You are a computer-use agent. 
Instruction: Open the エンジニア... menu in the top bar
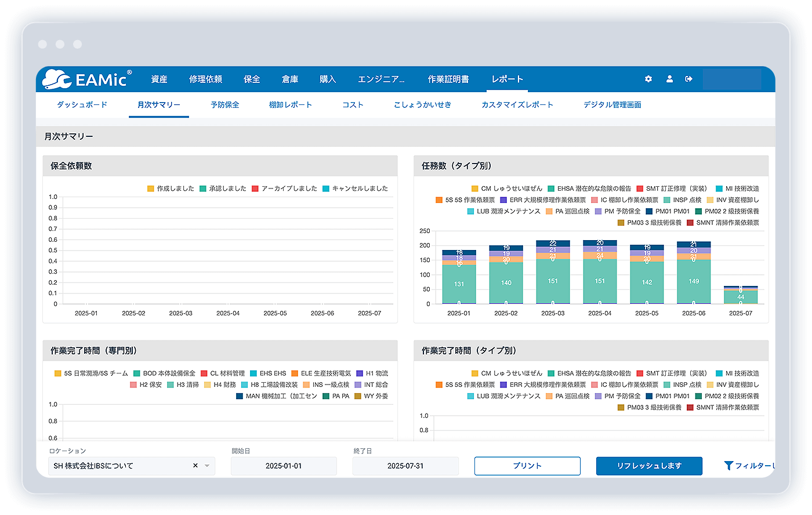point(381,79)
